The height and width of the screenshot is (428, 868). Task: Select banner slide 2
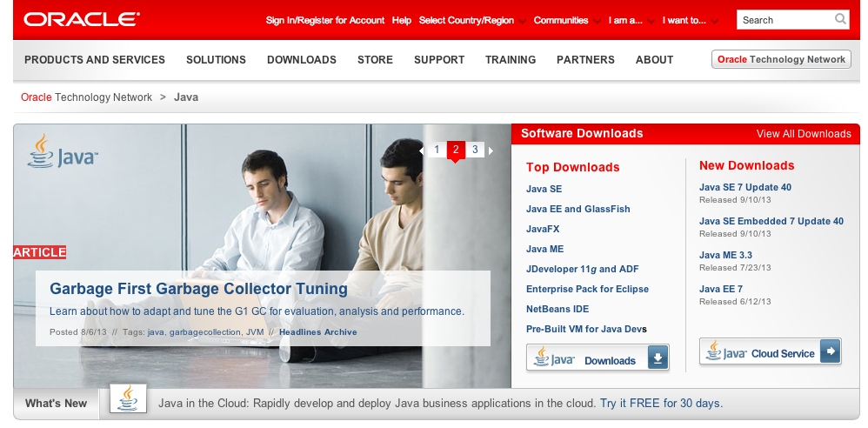[x=456, y=150]
